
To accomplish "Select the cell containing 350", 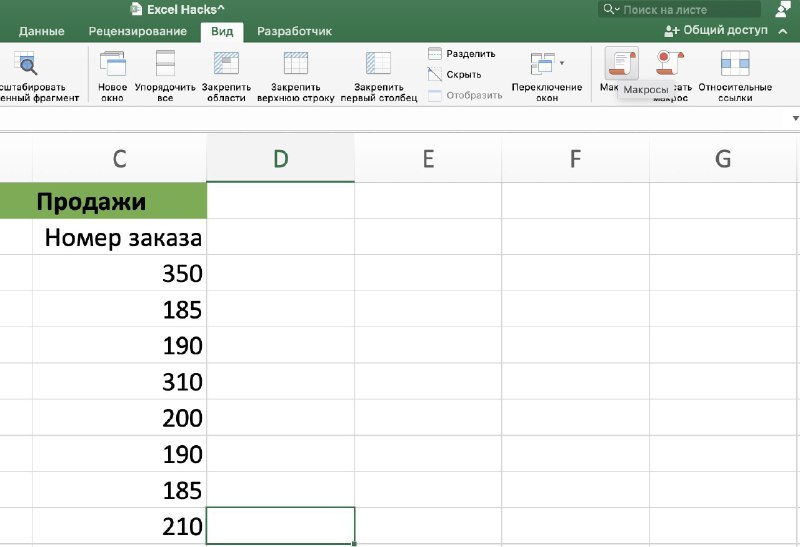I will (x=119, y=273).
